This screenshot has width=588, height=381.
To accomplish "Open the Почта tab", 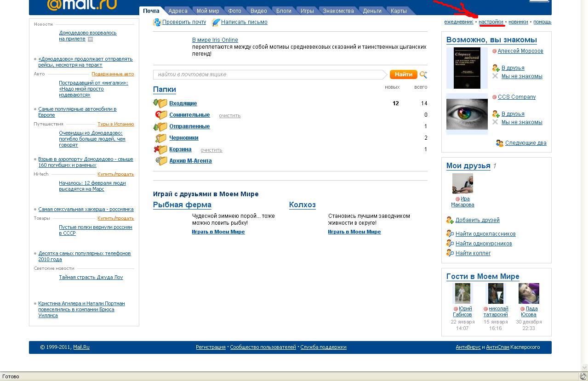I will coord(151,11).
